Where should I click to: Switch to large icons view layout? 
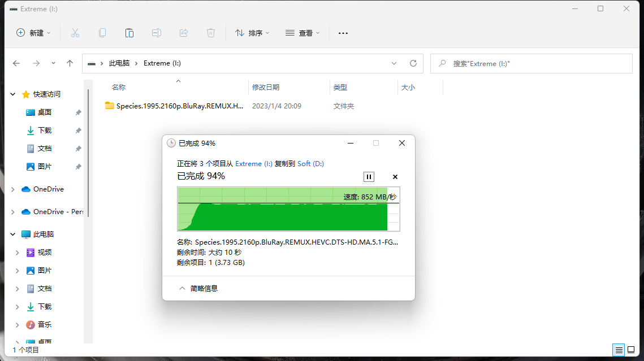631,350
